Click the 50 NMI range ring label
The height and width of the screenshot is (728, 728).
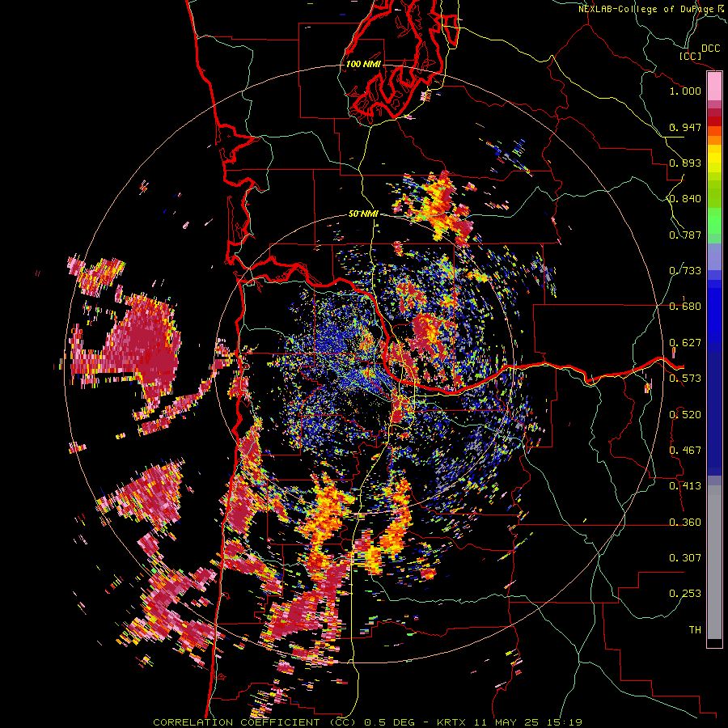[x=363, y=214]
